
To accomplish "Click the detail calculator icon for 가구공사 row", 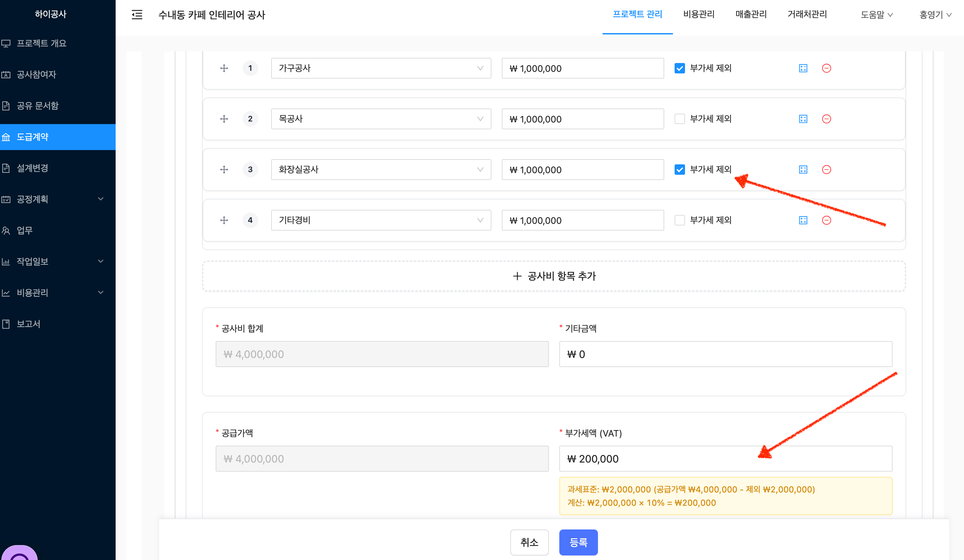I will click(803, 69).
